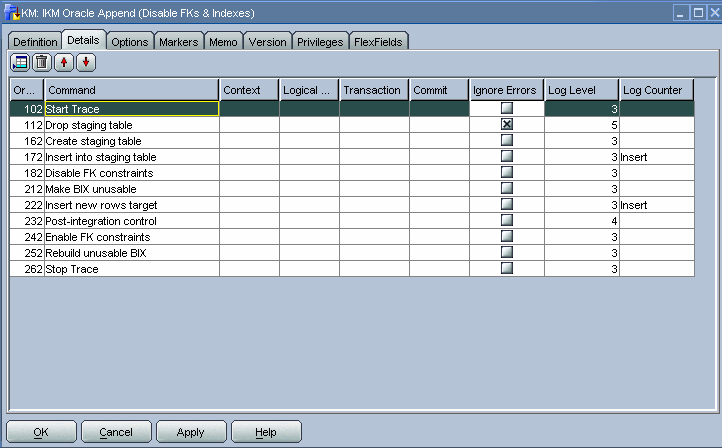Click Insert log counter for Insert new rows target
Image resolution: width=722 pixels, height=448 pixels.
pos(657,205)
